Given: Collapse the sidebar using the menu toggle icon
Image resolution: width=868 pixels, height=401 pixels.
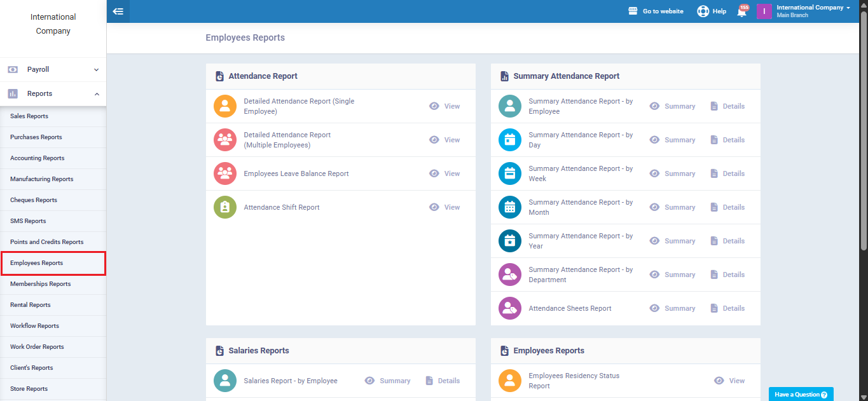Looking at the screenshot, I should (x=118, y=11).
